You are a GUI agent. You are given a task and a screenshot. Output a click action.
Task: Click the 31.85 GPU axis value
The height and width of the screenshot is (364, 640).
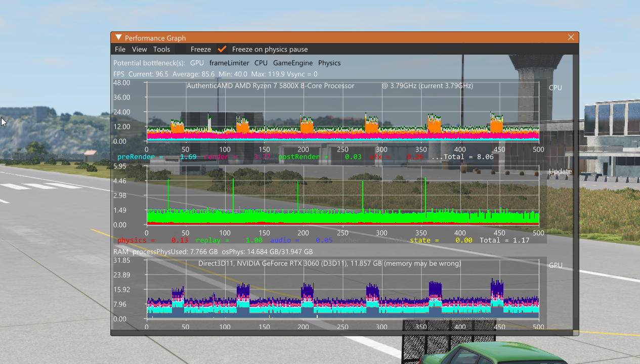tap(121, 260)
